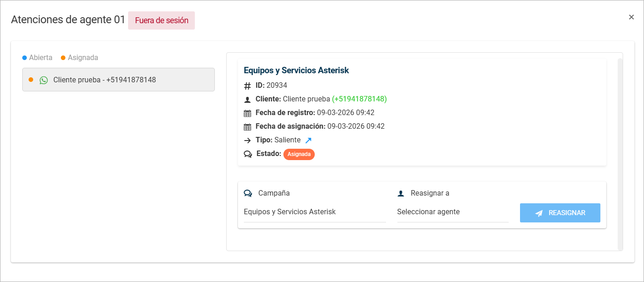644x282 pixels.
Task: Click the chat bubbles icon beside Campaña
Action: [x=248, y=193]
